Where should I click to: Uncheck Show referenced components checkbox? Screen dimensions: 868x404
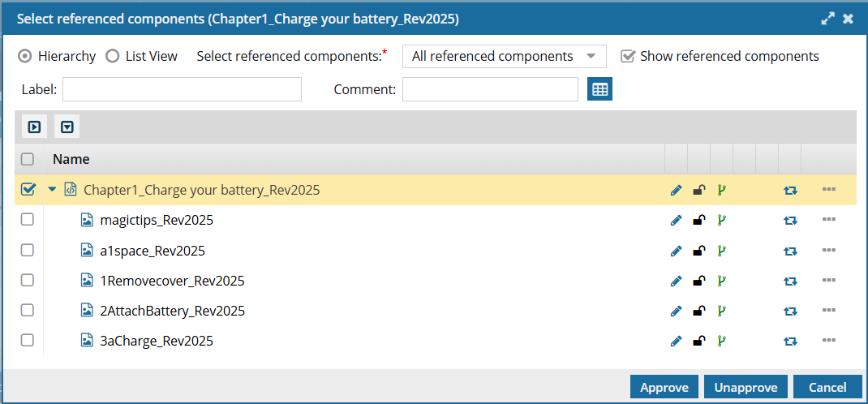pyautogui.click(x=627, y=56)
